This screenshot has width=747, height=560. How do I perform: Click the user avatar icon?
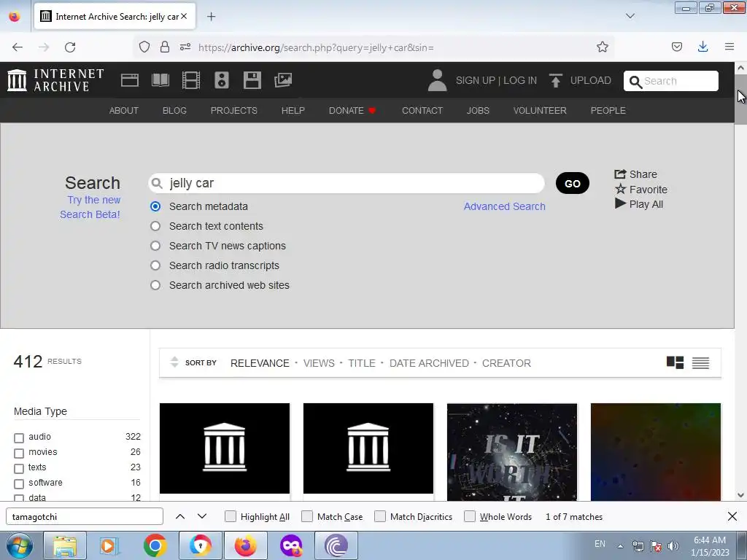tap(437, 80)
